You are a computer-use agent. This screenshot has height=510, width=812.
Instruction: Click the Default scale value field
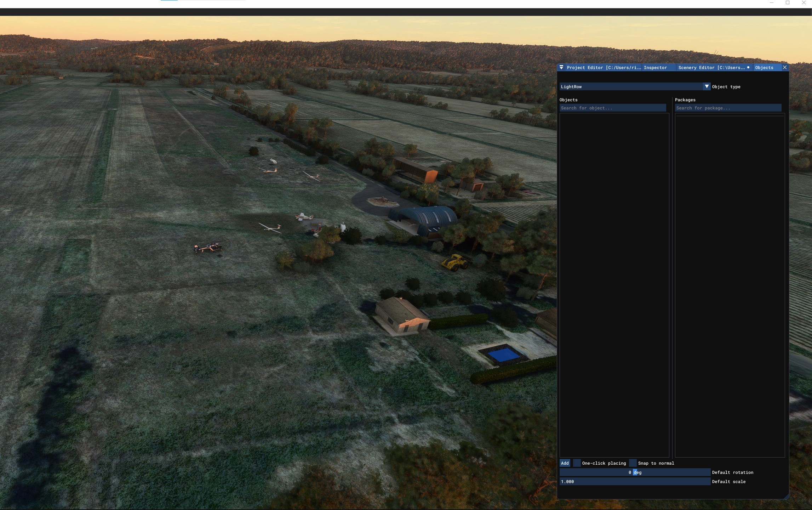point(635,482)
